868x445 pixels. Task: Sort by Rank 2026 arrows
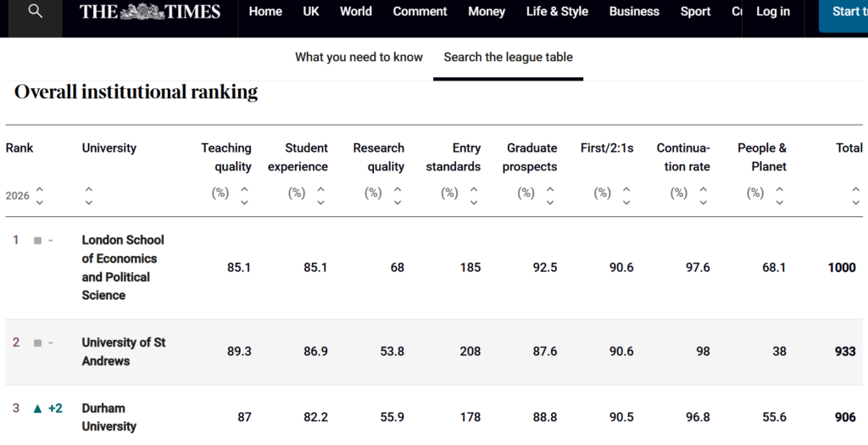39,196
